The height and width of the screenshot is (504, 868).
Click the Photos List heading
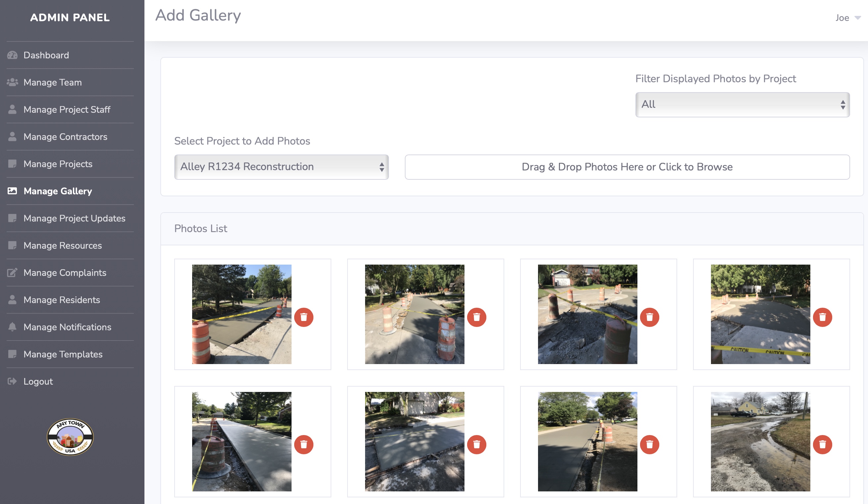pyautogui.click(x=200, y=228)
